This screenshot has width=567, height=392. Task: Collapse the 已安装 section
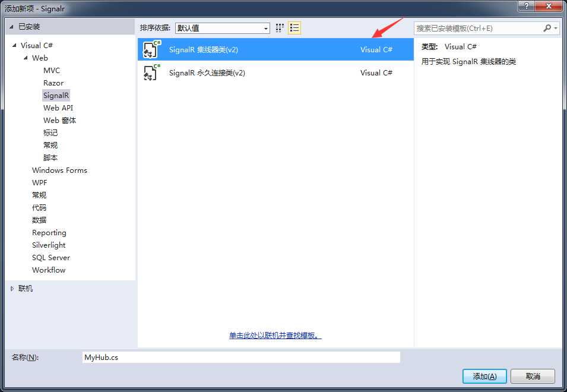coord(11,27)
